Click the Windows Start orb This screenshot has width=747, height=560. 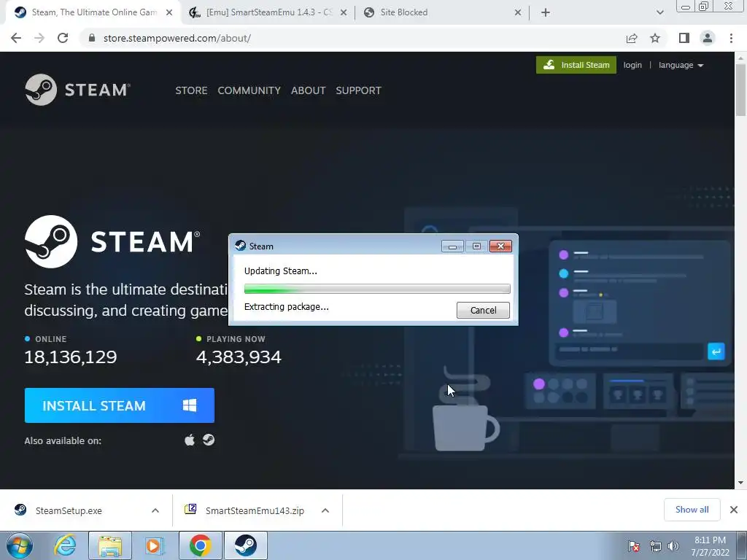point(20,545)
